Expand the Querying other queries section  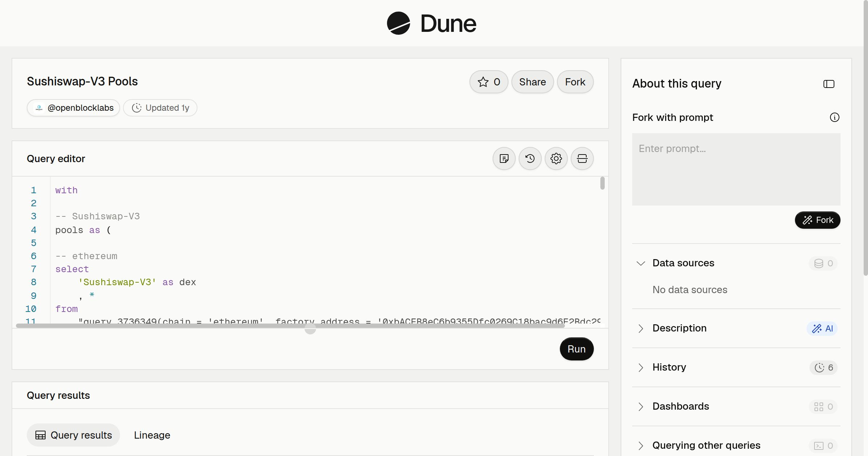point(641,446)
